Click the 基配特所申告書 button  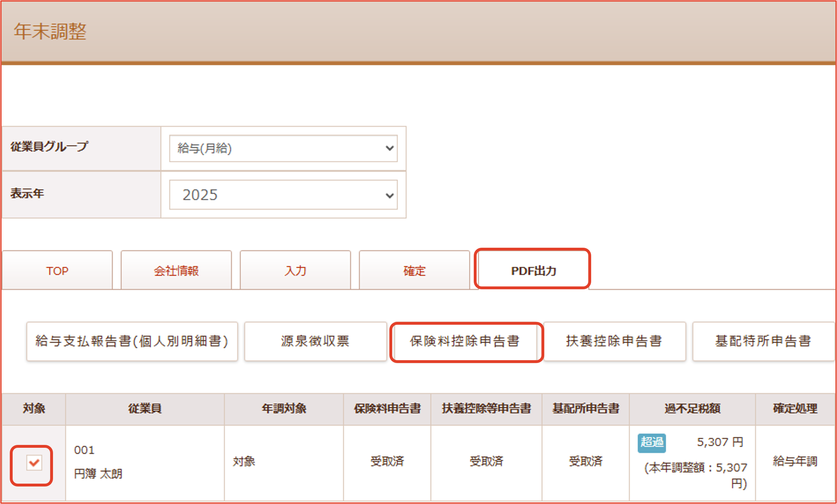tap(763, 341)
